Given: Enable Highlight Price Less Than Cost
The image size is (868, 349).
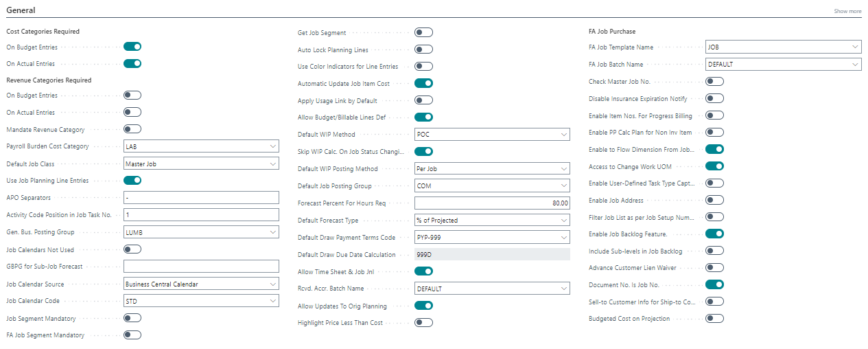Looking at the screenshot, I should 423,322.
